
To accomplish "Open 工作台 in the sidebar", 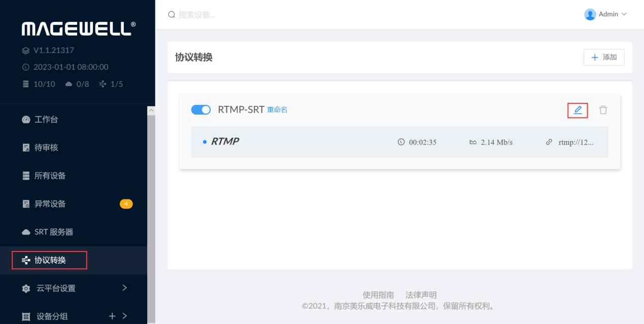I will point(46,120).
